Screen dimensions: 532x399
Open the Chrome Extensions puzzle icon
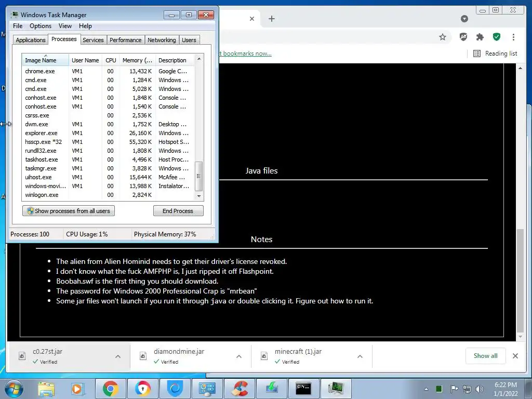[x=480, y=37]
